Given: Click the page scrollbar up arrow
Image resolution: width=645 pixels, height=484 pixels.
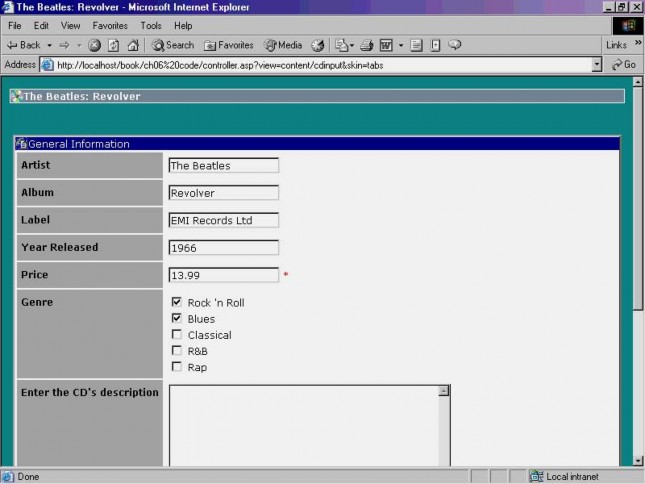Looking at the screenshot, I should tap(638, 82).
